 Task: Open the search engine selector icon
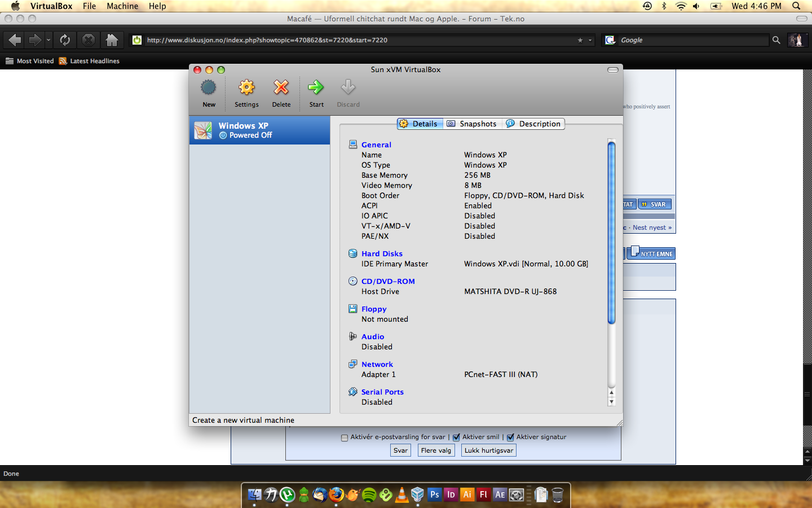(x=610, y=40)
